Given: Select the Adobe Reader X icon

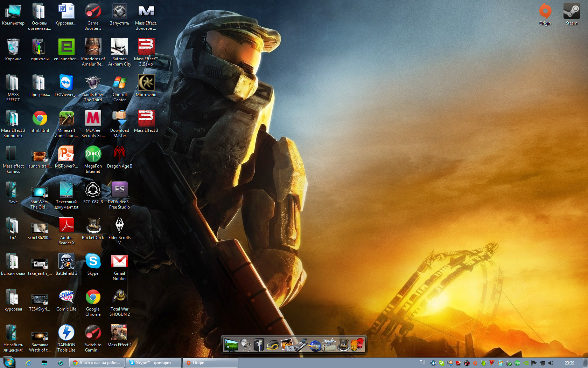Looking at the screenshot, I should tap(66, 231).
